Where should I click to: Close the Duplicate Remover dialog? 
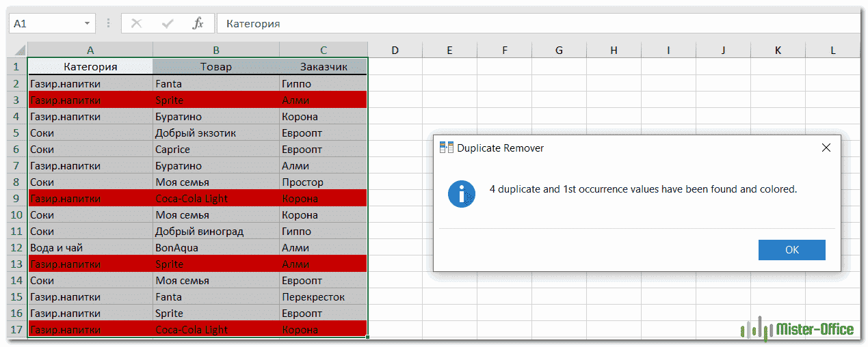tap(826, 148)
